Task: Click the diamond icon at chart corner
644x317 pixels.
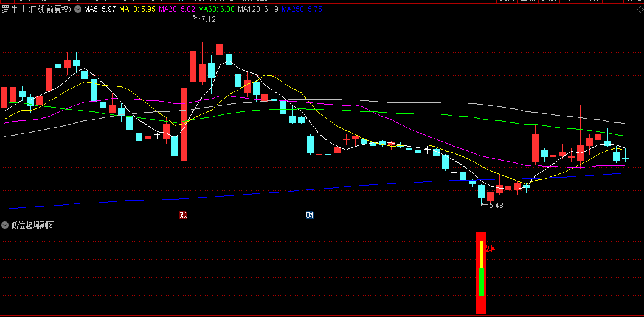Action: (640, 9)
